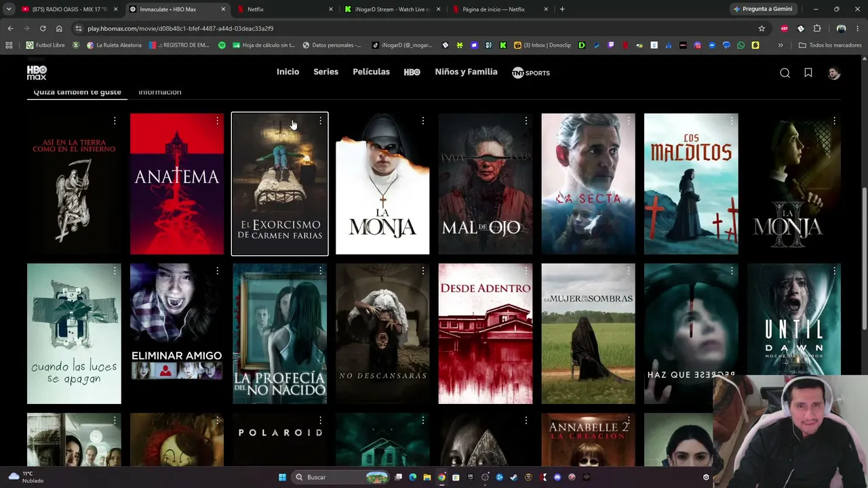
Task: Open more options for Cuando las luces se apagan
Action: point(115,270)
